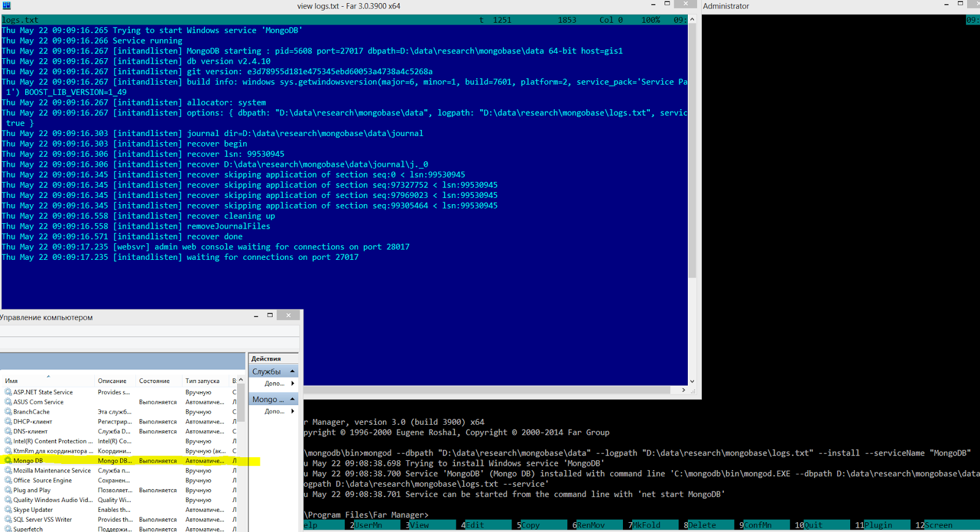Click ConfMn in Far key bar
980x532 pixels.
pyautogui.click(x=764, y=525)
